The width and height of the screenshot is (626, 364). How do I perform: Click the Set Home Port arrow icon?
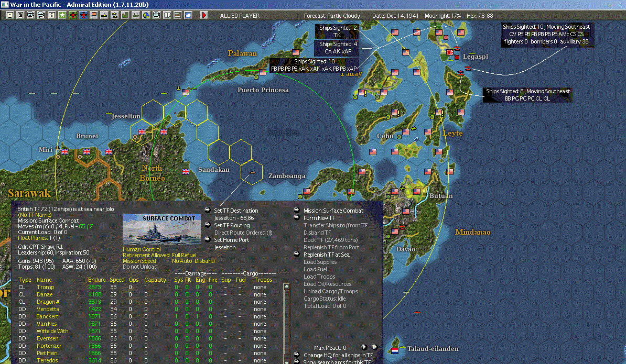207,239
